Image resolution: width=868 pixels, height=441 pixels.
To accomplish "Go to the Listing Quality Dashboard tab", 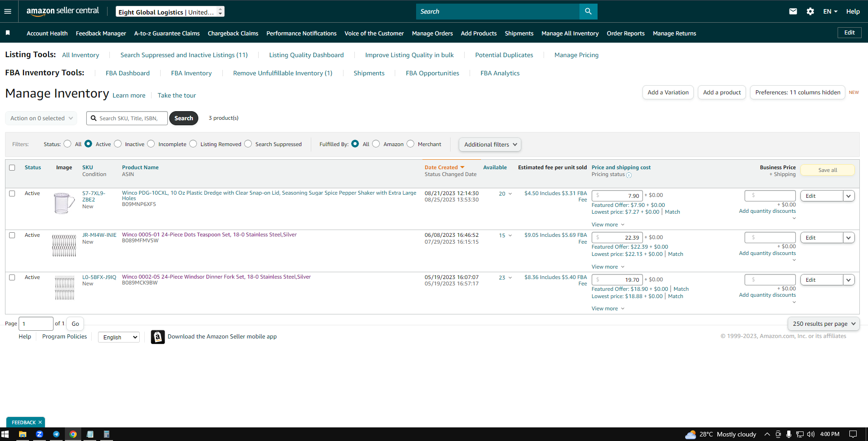I will coord(306,55).
